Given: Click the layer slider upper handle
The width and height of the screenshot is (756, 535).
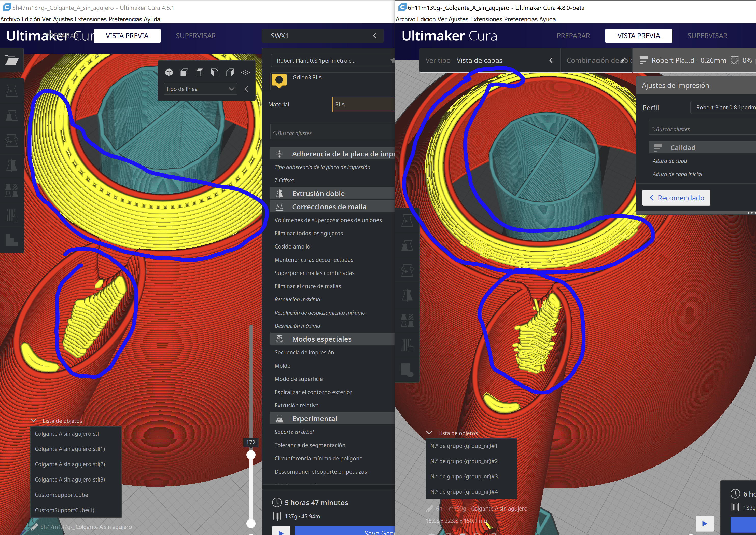Looking at the screenshot, I should (x=251, y=455).
